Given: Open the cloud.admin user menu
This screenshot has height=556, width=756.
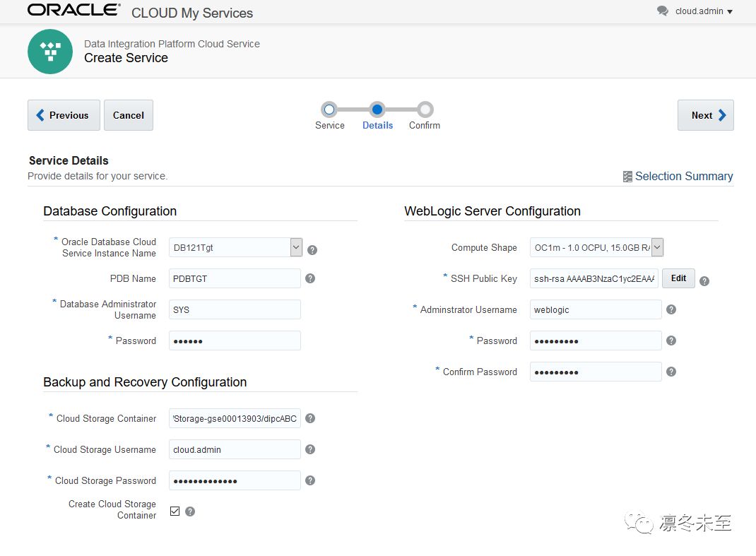Looking at the screenshot, I should pyautogui.click(x=704, y=11).
